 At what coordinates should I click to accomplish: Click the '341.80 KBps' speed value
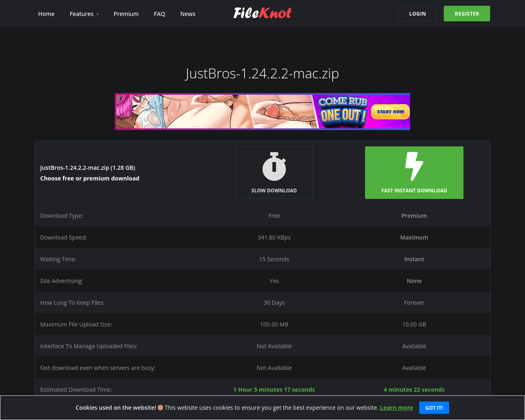(274, 237)
